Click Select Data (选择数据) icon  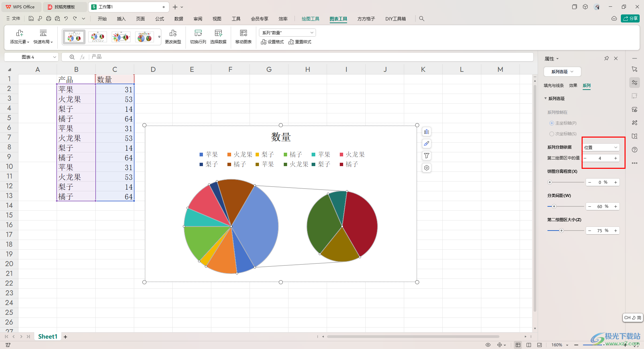coord(218,37)
